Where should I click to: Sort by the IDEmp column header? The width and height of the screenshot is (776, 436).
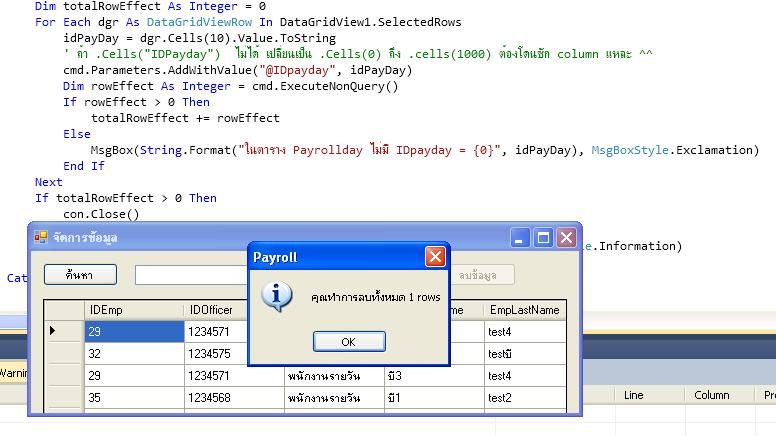click(x=134, y=310)
